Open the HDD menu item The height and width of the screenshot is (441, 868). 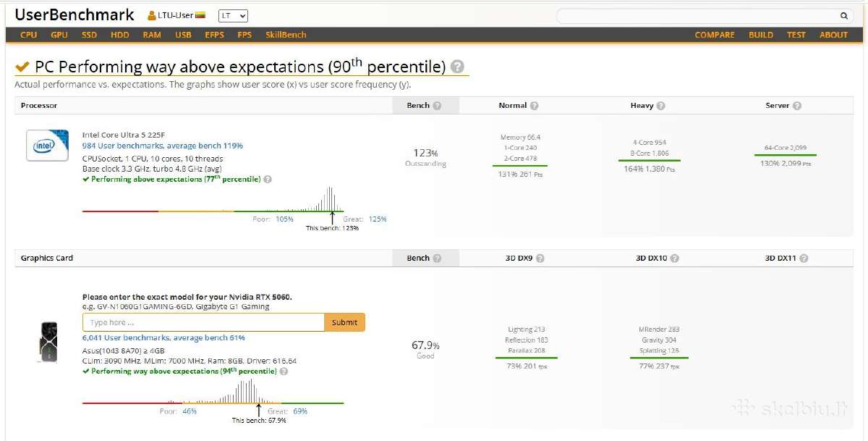(120, 35)
